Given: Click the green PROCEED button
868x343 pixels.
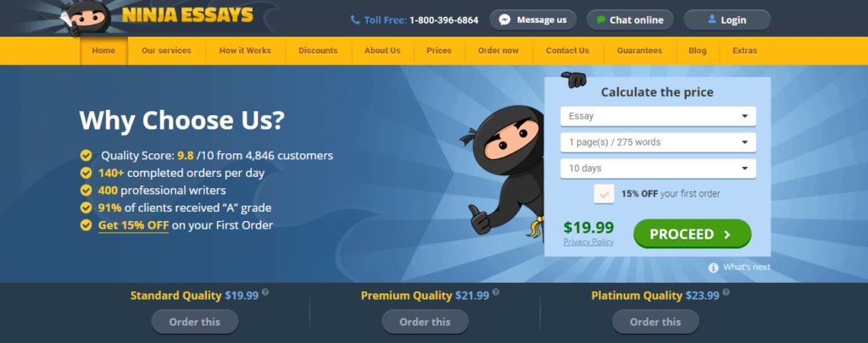Looking at the screenshot, I should pos(692,234).
